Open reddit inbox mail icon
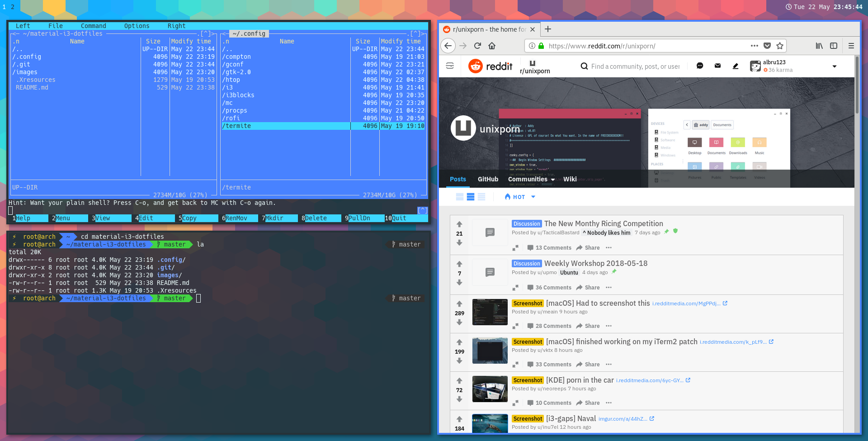The height and width of the screenshot is (441, 868). [x=717, y=66]
